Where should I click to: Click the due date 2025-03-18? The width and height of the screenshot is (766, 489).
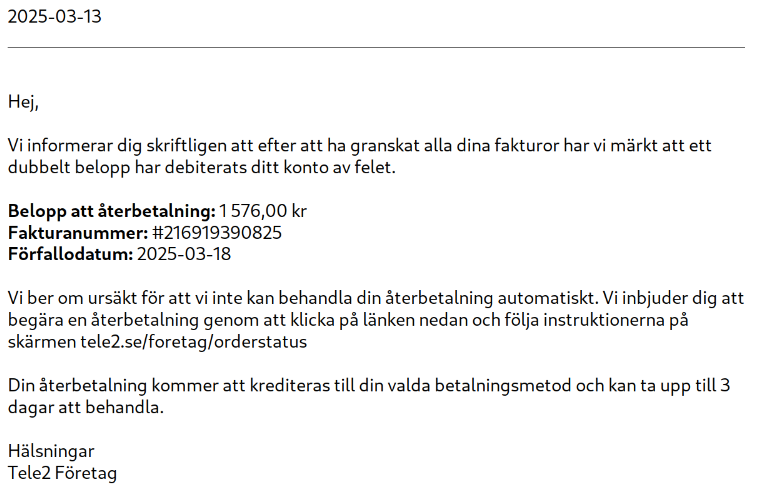point(183,255)
